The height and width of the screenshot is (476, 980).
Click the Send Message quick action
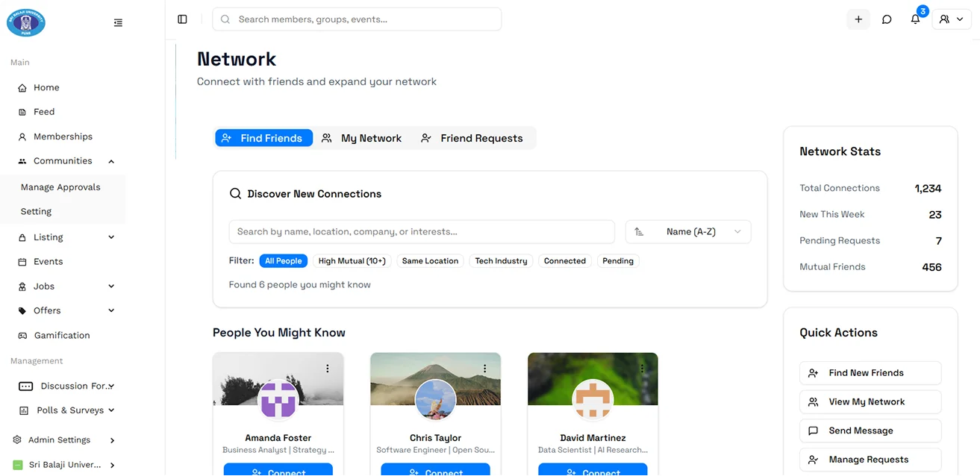(x=870, y=431)
